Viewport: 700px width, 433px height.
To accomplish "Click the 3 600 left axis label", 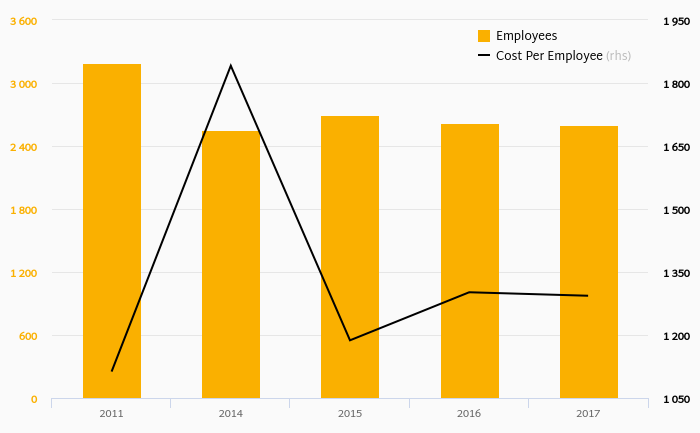I will [x=23, y=21].
